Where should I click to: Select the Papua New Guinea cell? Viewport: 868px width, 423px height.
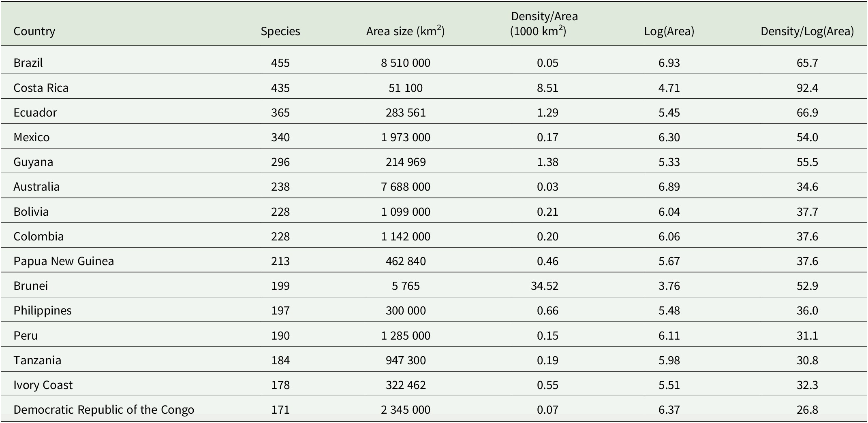tap(64, 261)
